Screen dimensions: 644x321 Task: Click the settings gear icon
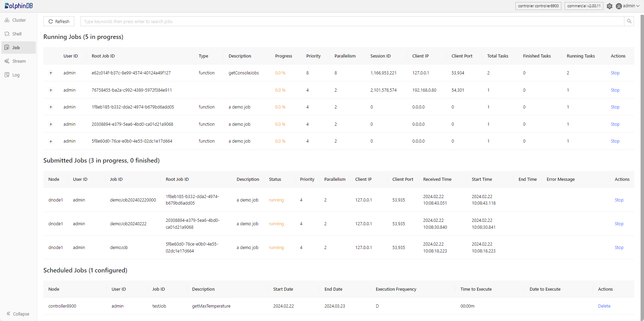609,6
